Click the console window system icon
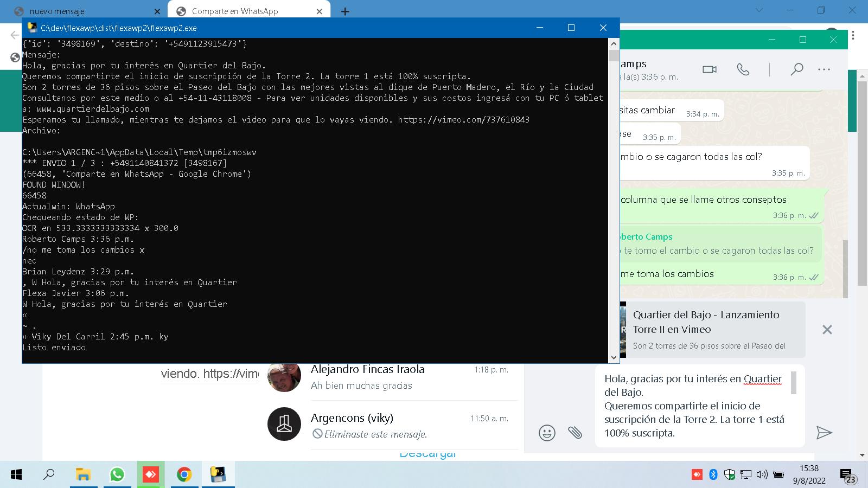Image resolution: width=868 pixels, height=488 pixels. point(31,28)
